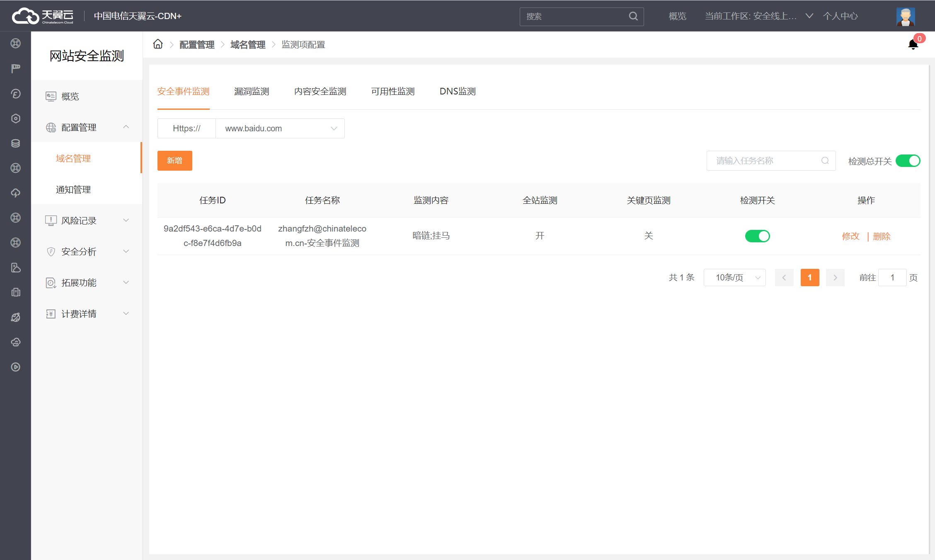Click the hexagon icon in left rail
Image resolution: width=935 pixels, height=560 pixels.
click(16, 118)
